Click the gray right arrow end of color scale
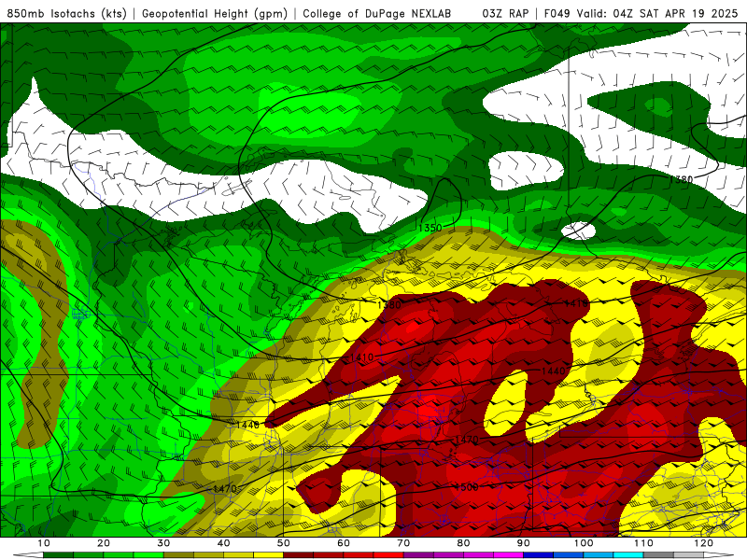Image resolution: width=747 pixels, height=560 pixels. [718, 555]
